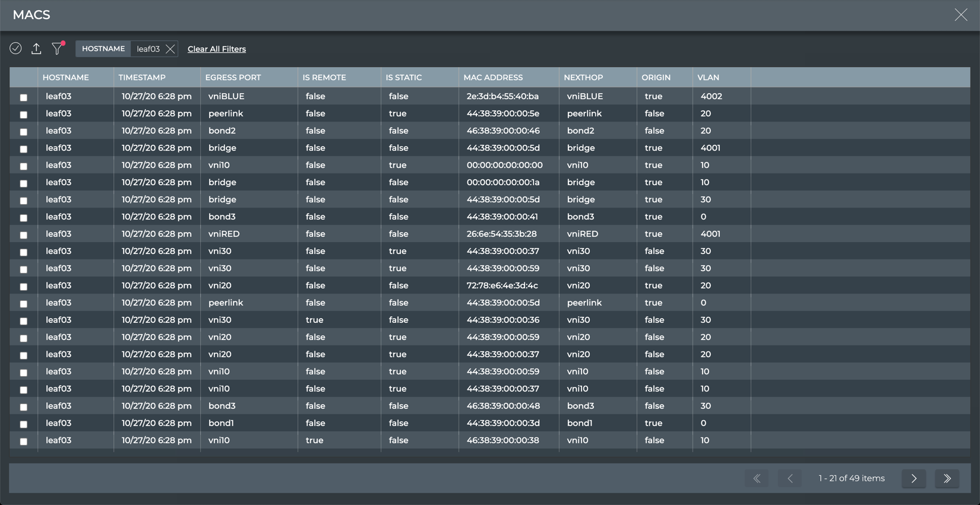
Task: Click the HOSTNAME filter tag label
Action: (103, 49)
